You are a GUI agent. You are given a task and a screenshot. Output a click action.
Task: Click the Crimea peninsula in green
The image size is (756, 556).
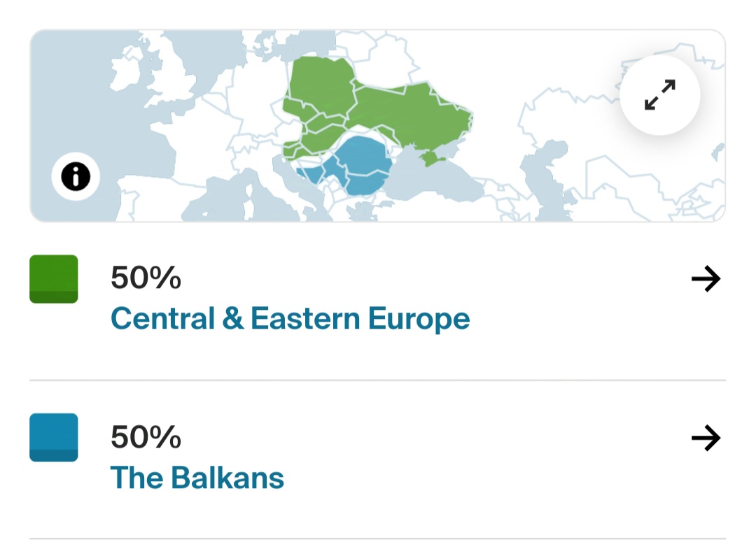(x=433, y=158)
